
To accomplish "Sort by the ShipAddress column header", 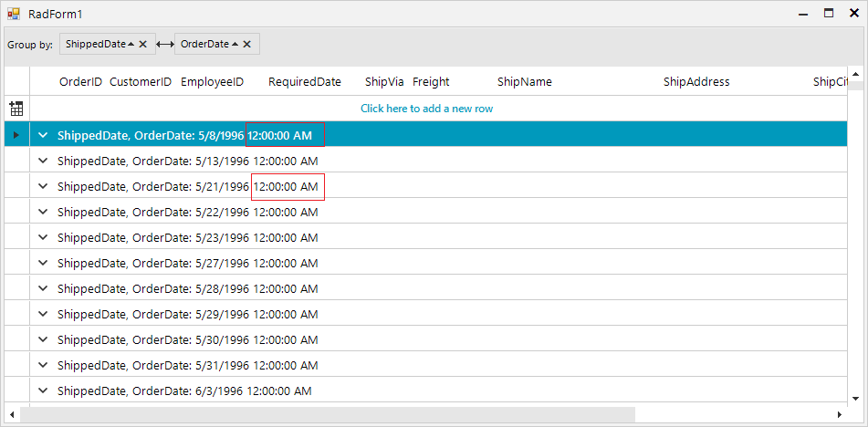I will 696,82.
